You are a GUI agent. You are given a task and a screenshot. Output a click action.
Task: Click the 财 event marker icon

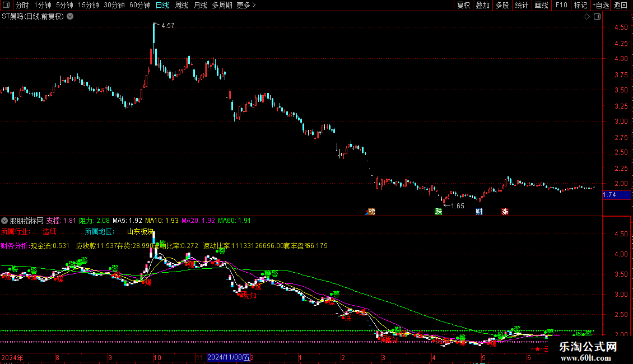pos(479,212)
